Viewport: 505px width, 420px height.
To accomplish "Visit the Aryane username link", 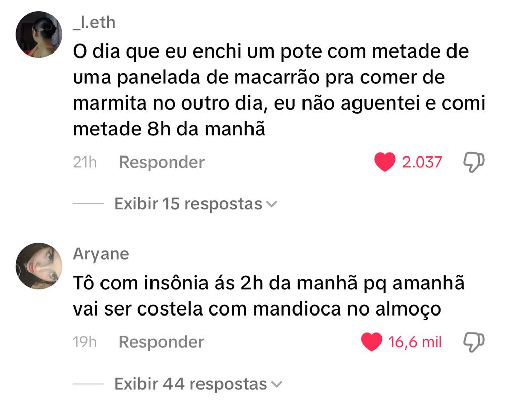I will point(101,254).
